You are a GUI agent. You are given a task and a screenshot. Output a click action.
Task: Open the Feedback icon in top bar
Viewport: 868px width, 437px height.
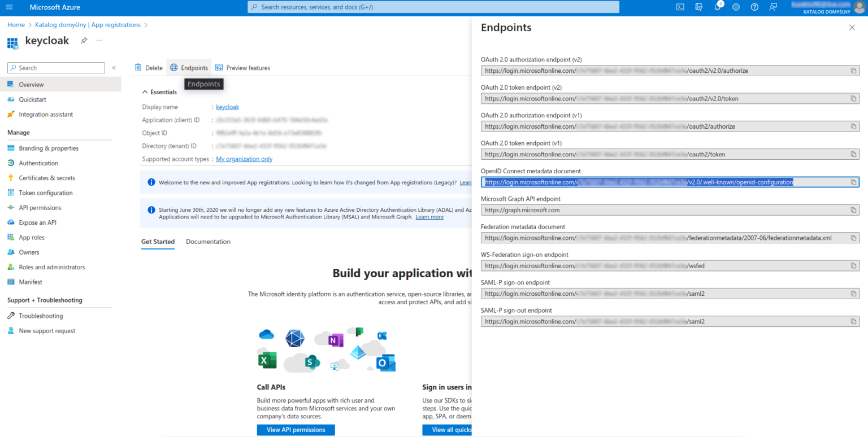[773, 7]
